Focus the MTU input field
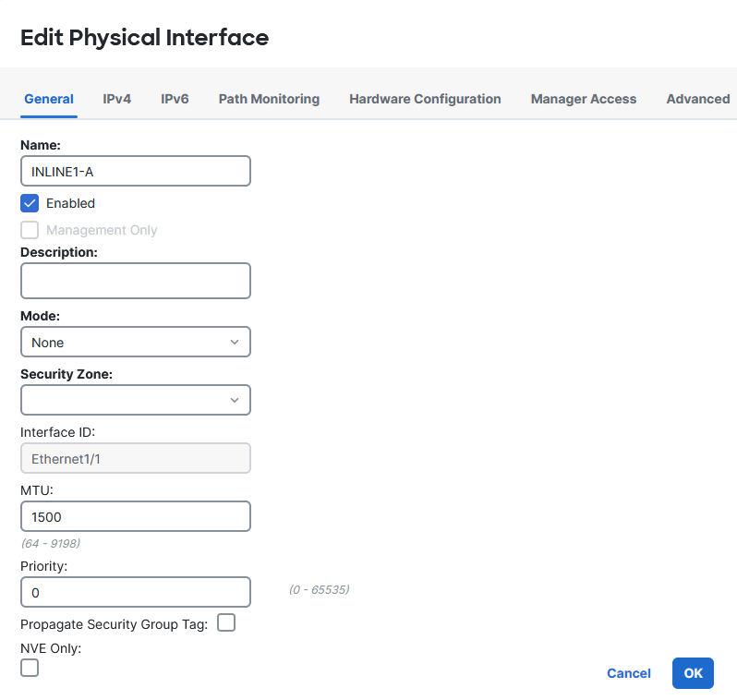This screenshot has height=700, width=737. coord(135,516)
